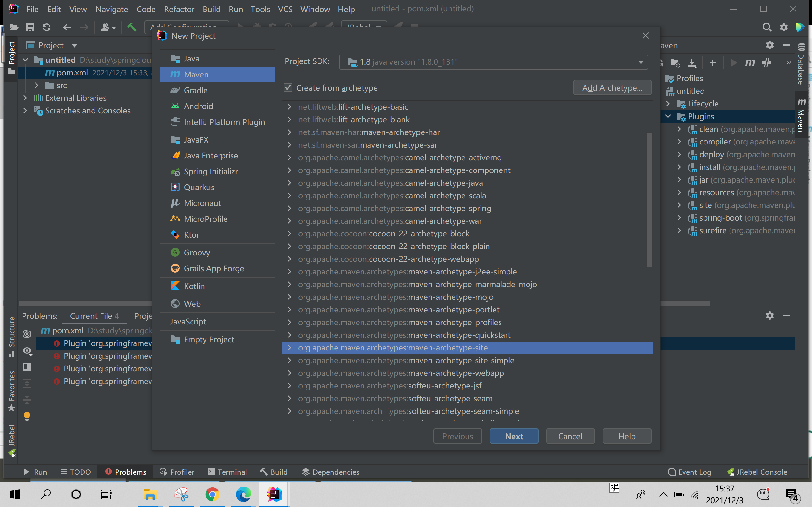
Task: Click the Build project hammer icon
Action: (132, 27)
